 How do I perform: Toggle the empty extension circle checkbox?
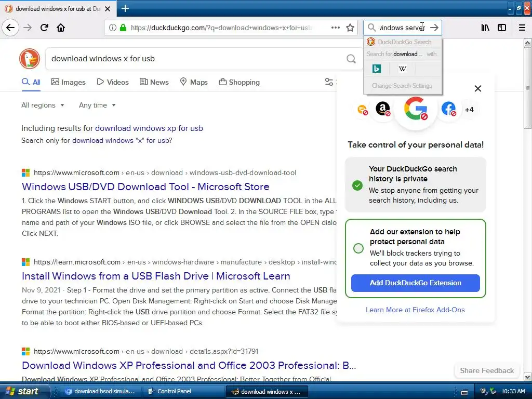pyautogui.click(x=358, y=248)
